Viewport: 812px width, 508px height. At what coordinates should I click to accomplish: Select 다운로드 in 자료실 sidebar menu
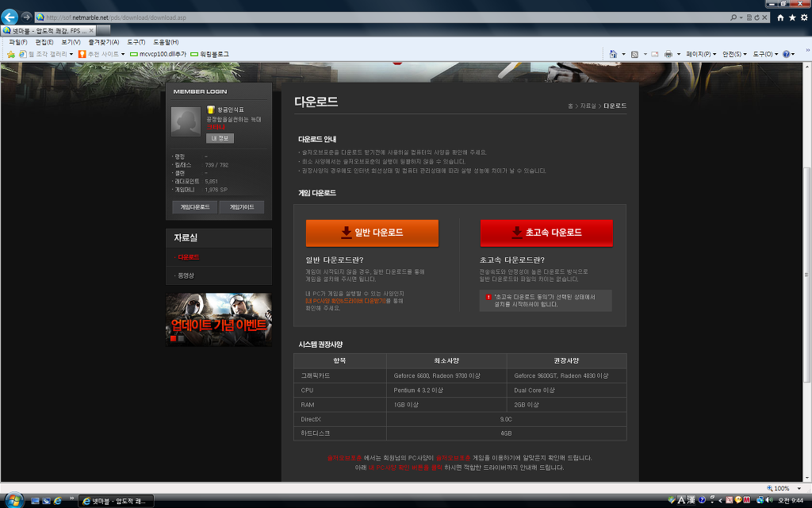pos(189,257)
